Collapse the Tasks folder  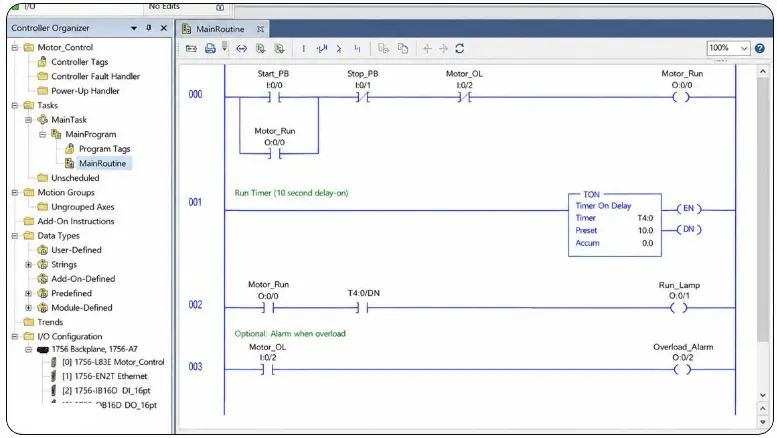tap(15, 106)
